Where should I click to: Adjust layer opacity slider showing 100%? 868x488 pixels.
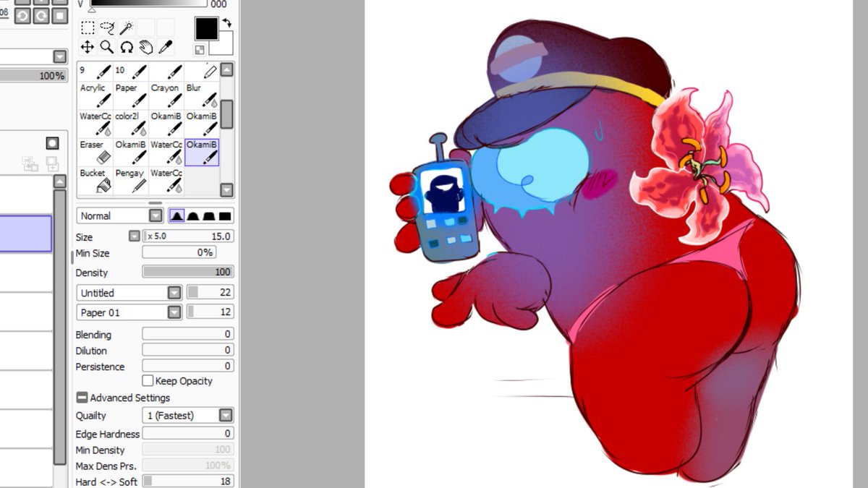(33, 75)
